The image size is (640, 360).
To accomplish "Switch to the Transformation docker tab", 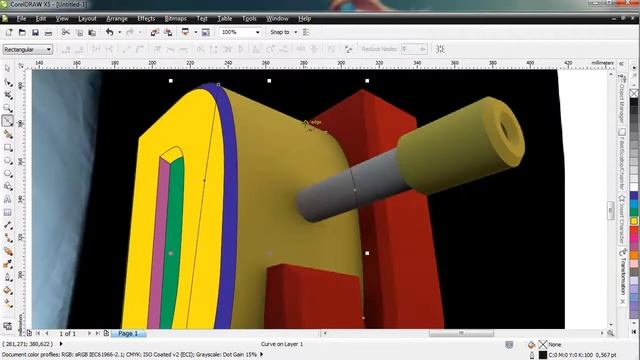I will click(622, 271).
